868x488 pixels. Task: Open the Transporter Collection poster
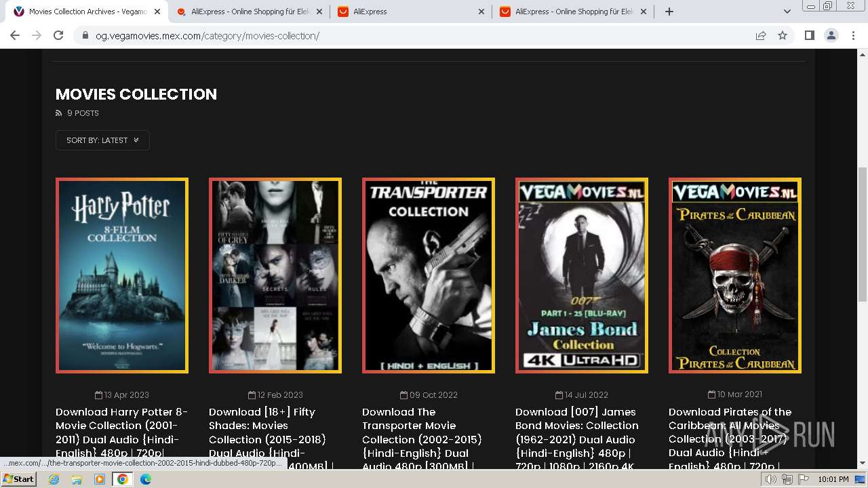pyautogui.click(x=429, y=275)
